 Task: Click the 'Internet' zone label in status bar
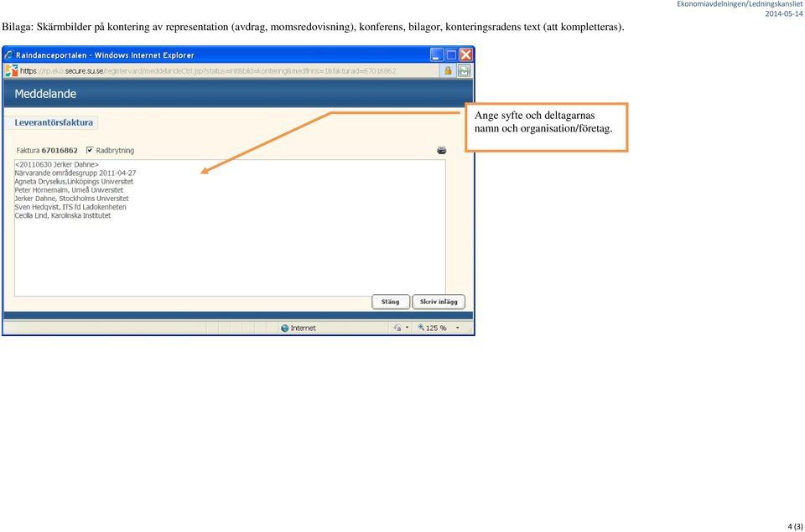[x=303, y=328]
